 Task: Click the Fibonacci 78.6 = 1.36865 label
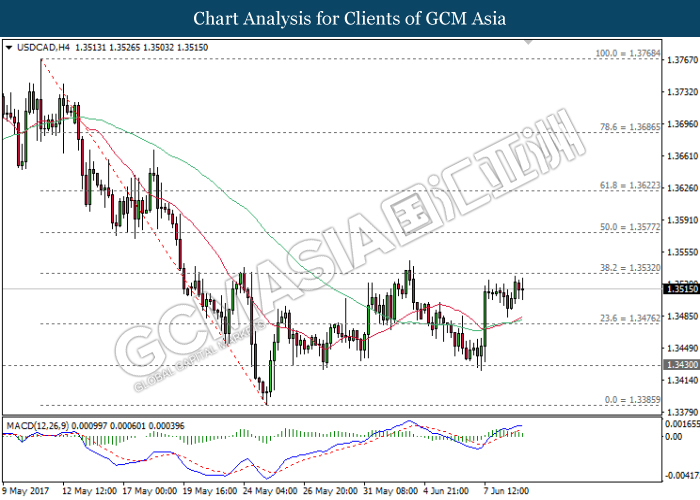tap(630, 127)
